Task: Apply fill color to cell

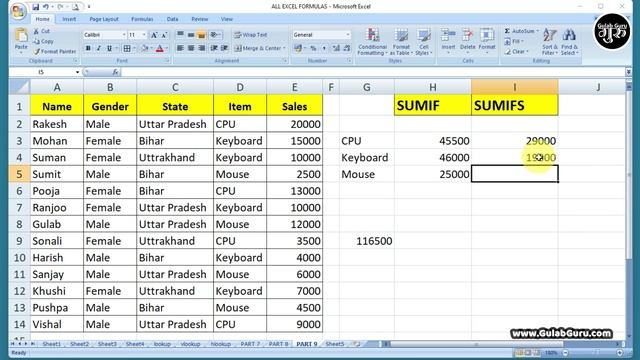Action: [x=144, y=49]
